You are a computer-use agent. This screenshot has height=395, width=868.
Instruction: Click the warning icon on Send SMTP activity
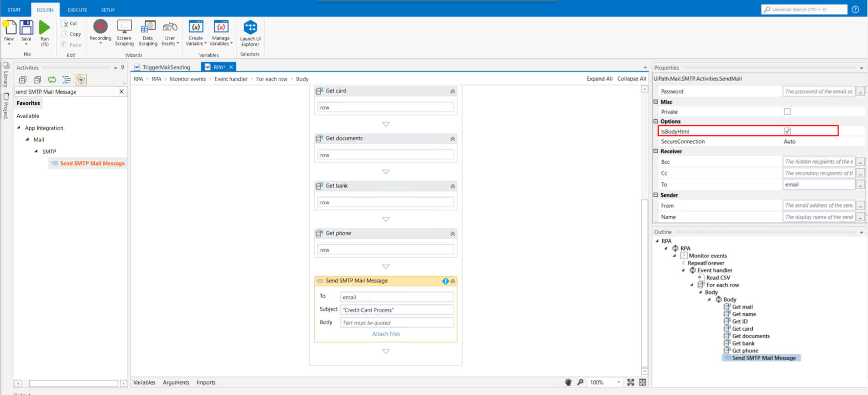[445, 281]
